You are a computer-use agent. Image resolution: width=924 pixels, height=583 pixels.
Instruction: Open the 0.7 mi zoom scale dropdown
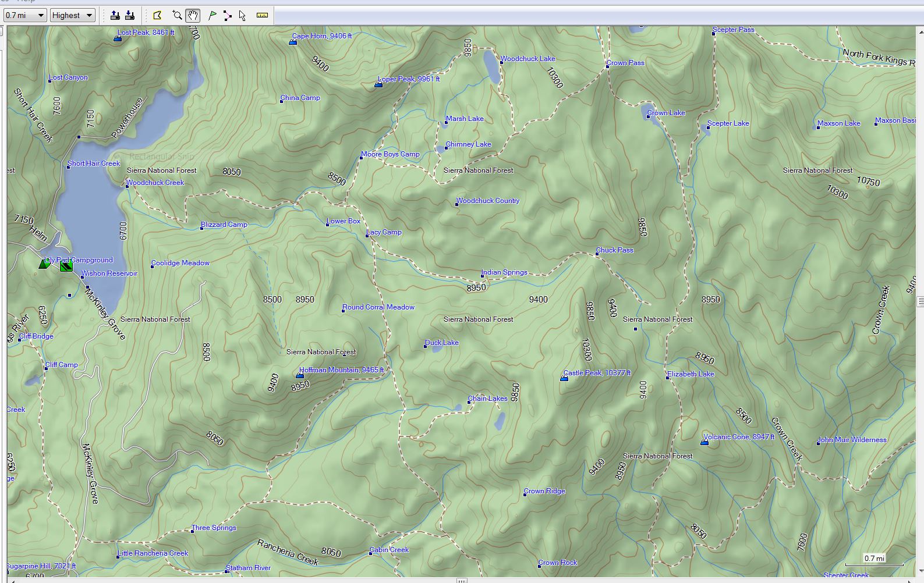[x=25, y=15]
